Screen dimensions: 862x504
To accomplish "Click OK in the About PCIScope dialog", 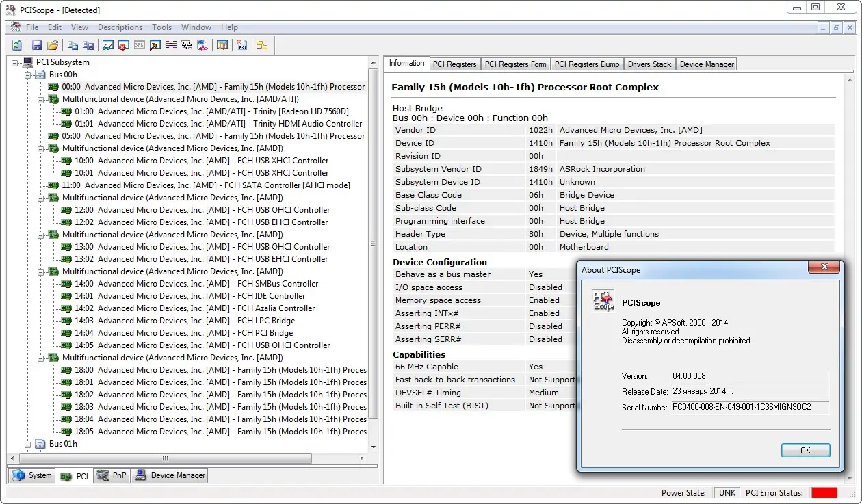I will point(805,450).
